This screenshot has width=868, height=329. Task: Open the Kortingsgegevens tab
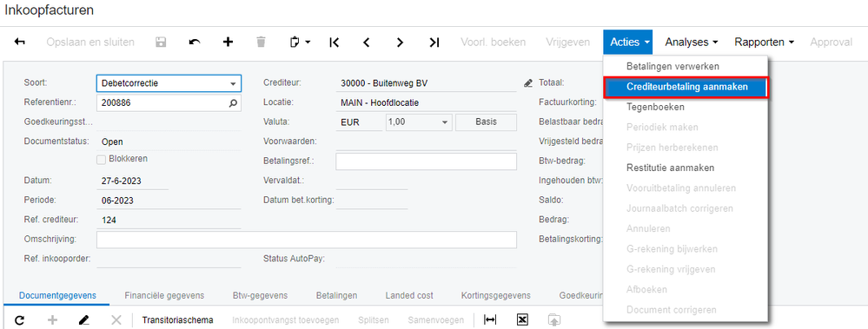pyautogui.click(x=496, y=295)
